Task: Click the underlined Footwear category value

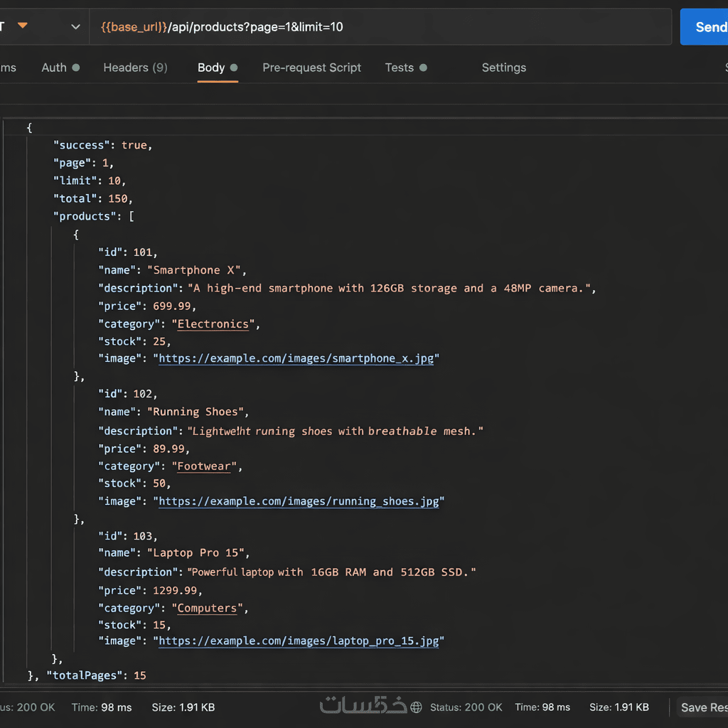Action: 205,466
